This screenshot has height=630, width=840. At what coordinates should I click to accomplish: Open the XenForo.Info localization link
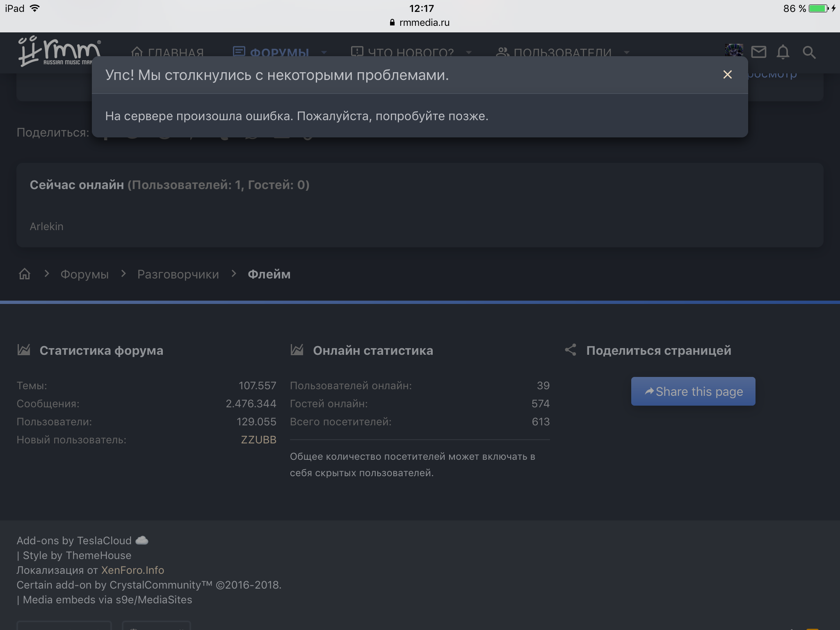tap(132, 570)
